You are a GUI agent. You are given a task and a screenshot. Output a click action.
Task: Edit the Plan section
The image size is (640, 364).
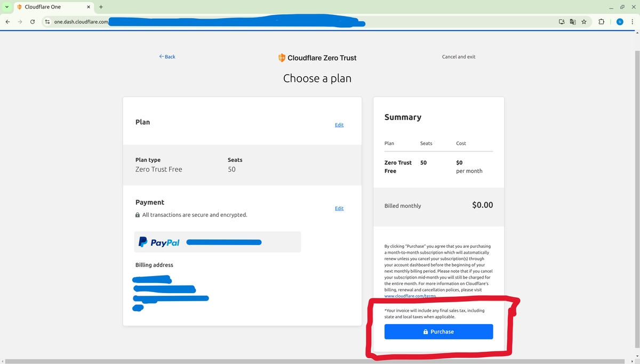pos(339,125)
